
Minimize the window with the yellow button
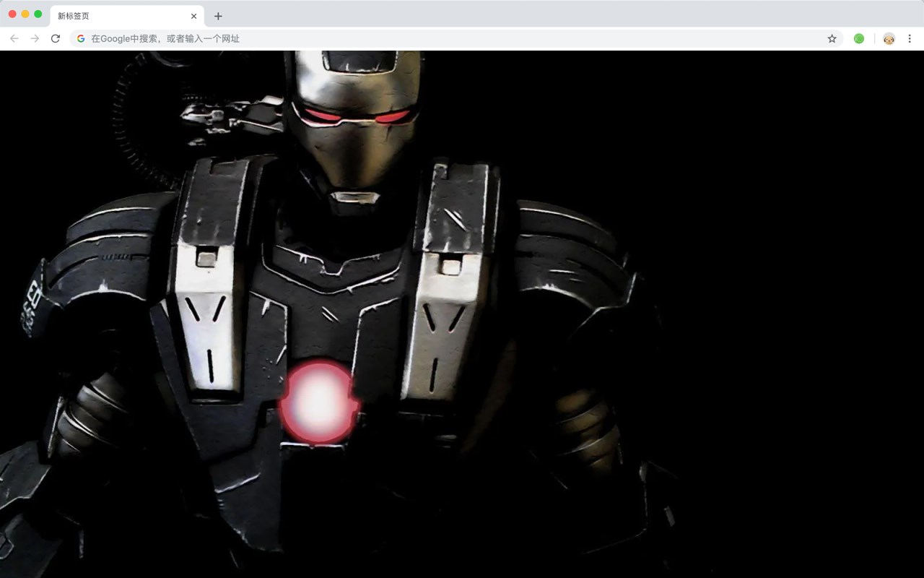(25, 14)
